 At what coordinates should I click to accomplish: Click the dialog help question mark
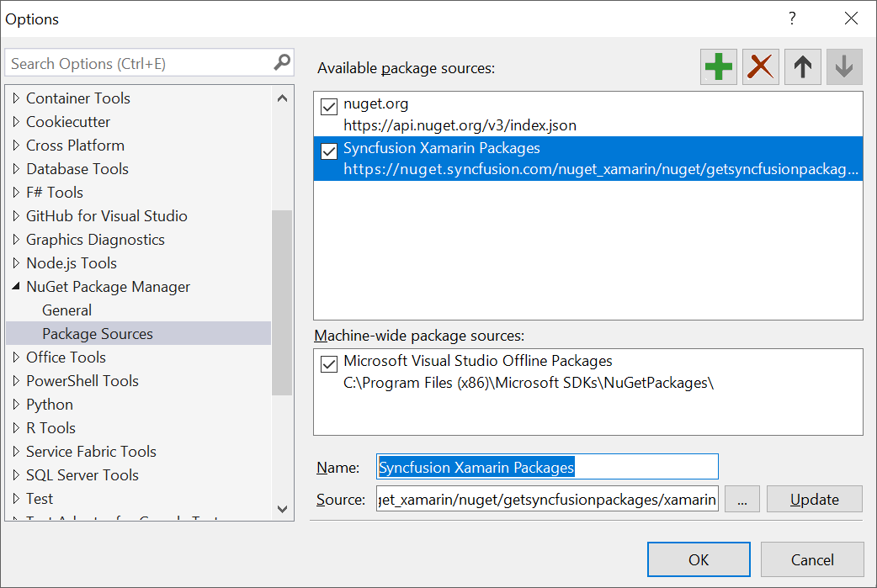click(x=791, y=19)
